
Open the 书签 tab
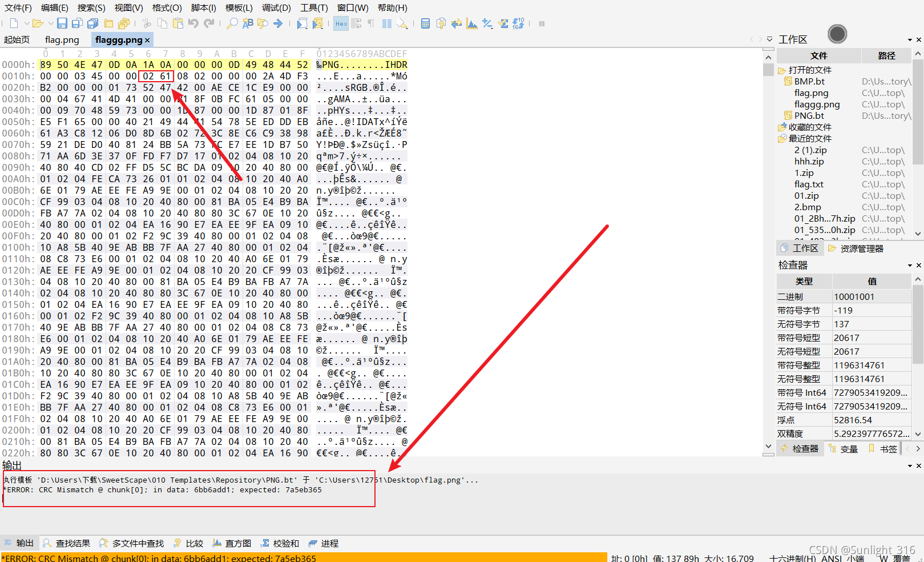pyautogui.click(x=882, y=449)
